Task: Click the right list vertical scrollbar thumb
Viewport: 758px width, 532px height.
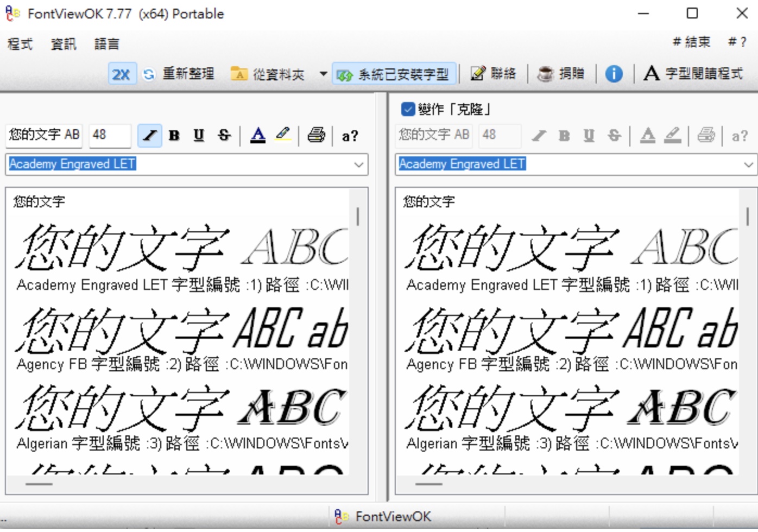Action: pos(747,216)
